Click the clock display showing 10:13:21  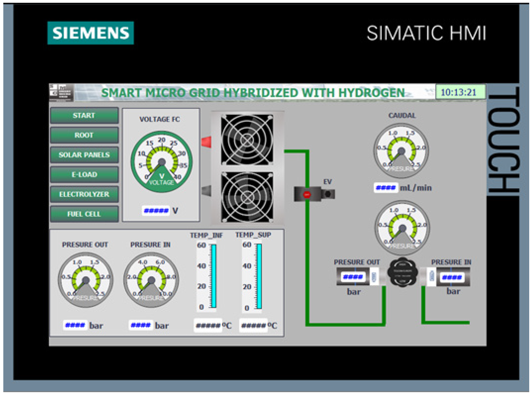458,92
